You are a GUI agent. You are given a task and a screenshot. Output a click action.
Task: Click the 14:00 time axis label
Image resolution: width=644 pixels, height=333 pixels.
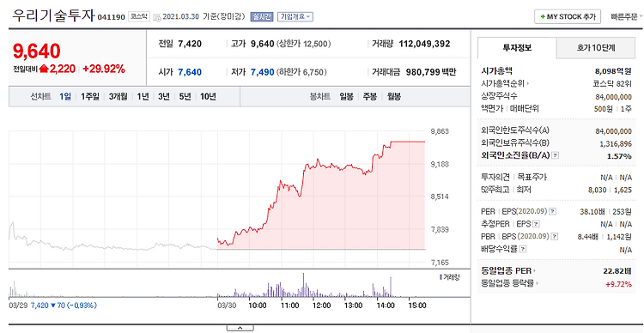(386, 306)
